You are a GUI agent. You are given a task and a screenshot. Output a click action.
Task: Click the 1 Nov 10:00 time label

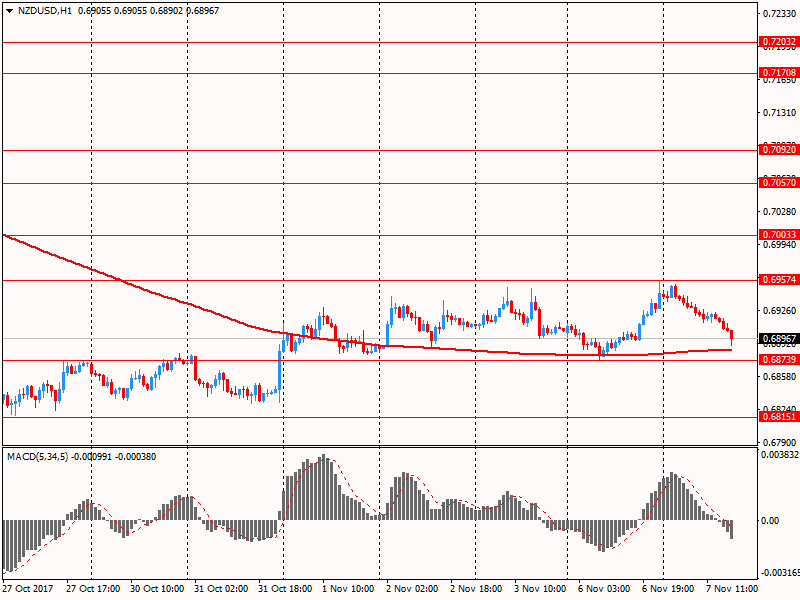click(x=348, y=588)
